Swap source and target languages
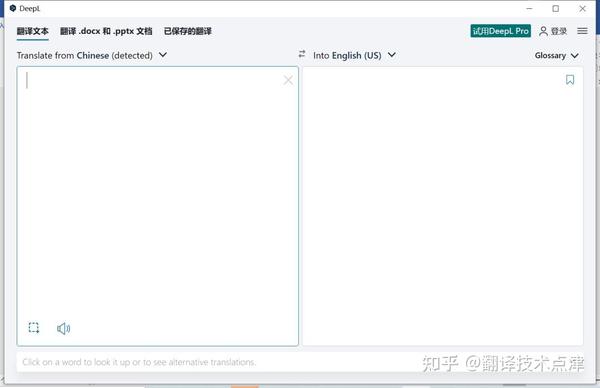 click(302, 54)
